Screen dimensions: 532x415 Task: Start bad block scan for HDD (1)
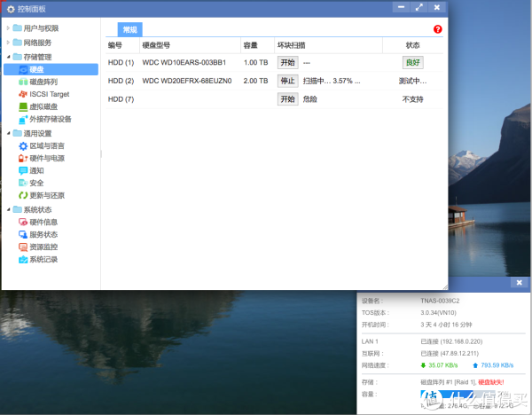coord(287,63)
